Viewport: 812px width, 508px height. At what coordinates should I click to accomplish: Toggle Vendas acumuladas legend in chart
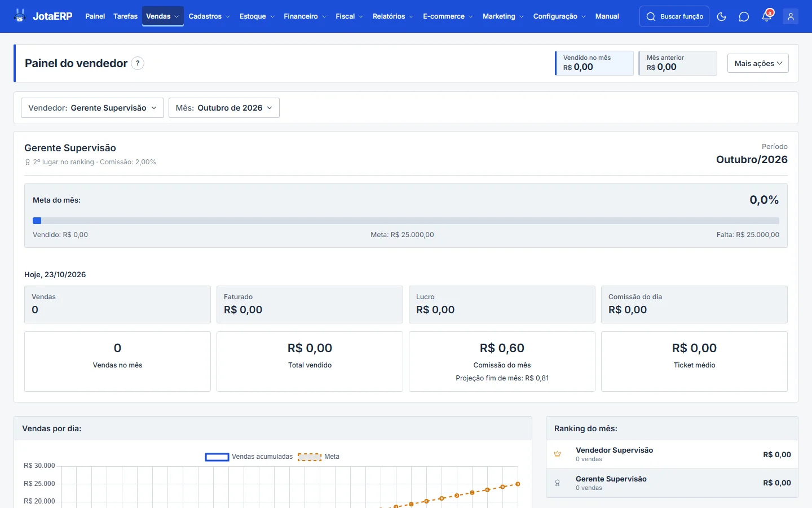249,457
